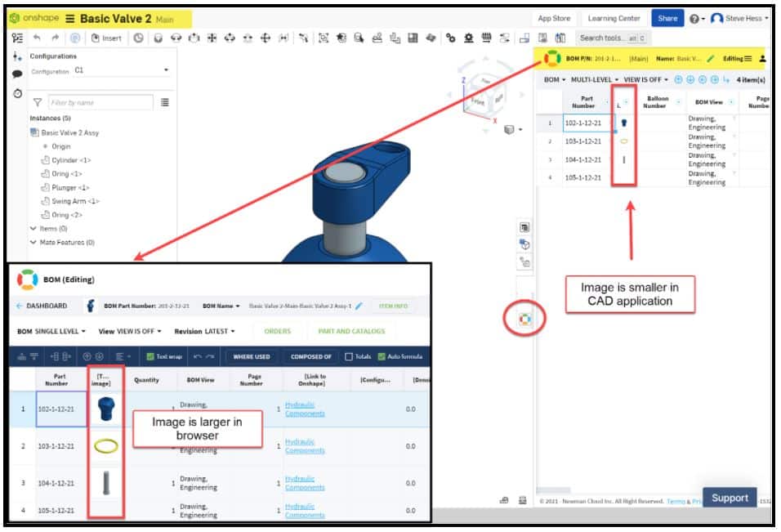Open the Revision LATEST dropdown
The width and height of the screenshot is (781, 532).
click(x=204, y=331)
